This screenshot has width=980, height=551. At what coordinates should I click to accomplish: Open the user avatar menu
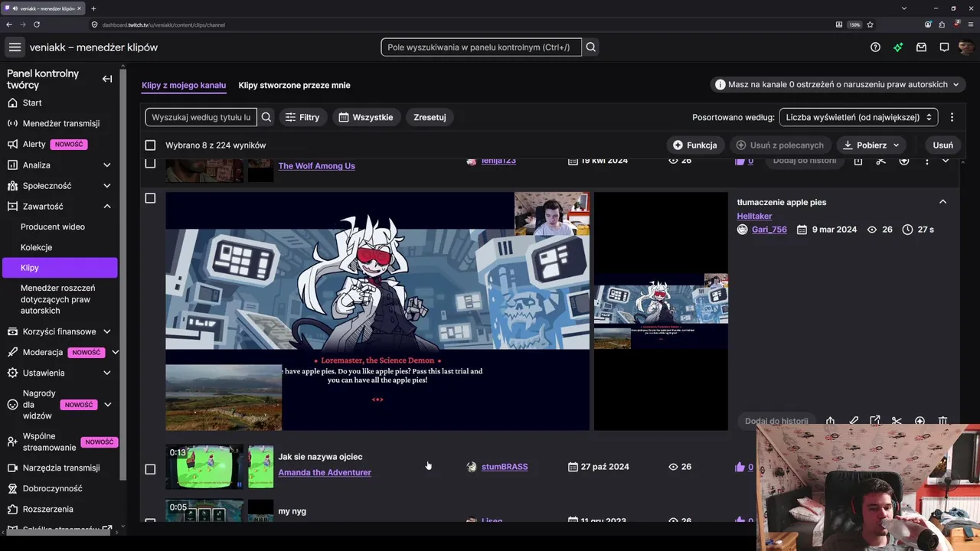click(x=965, y=47)
